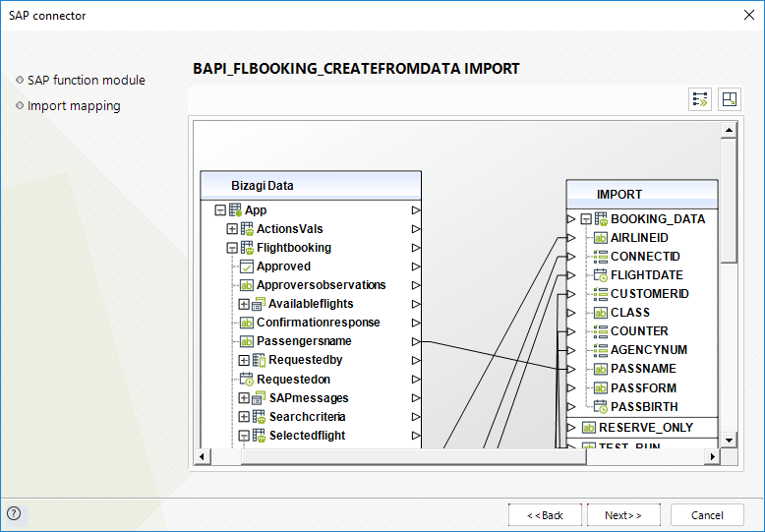The height and width of the screenshot is (532, 765).
Task: Click the Approversobservations string icon
Action: click(247, 285)
